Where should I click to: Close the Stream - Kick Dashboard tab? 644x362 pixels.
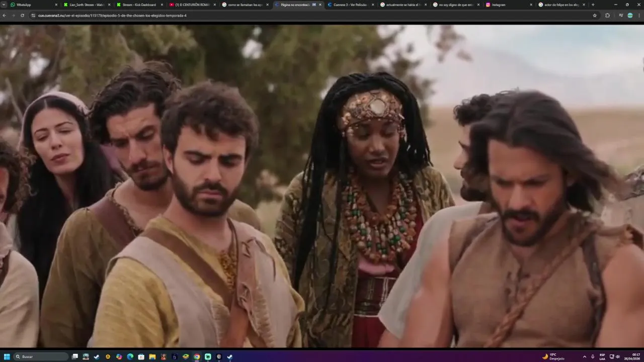(x=162, y=5)
